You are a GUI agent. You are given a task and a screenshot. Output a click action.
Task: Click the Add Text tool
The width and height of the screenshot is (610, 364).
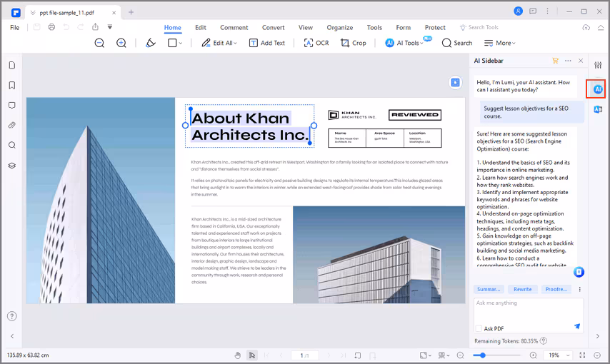(266, 43)
